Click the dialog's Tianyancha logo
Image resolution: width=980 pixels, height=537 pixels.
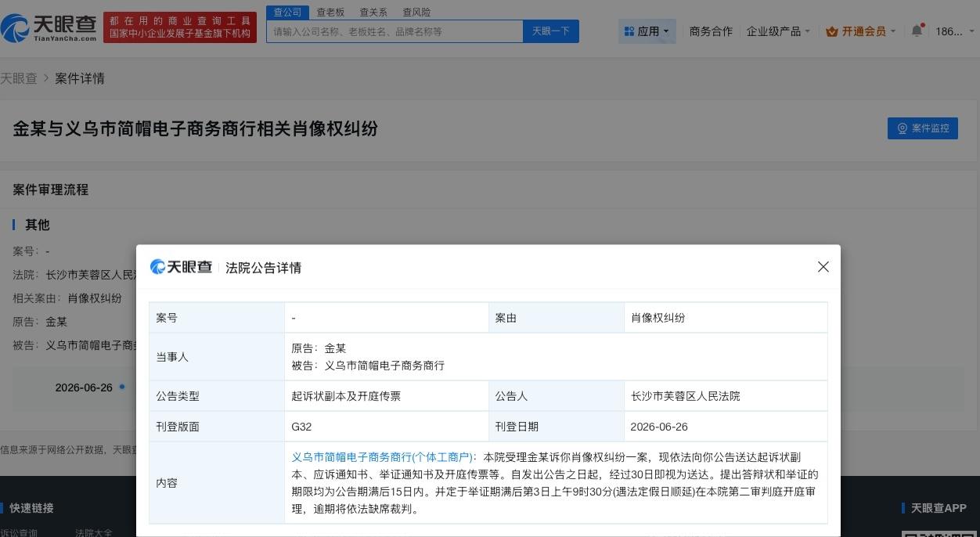pos(181,267)
